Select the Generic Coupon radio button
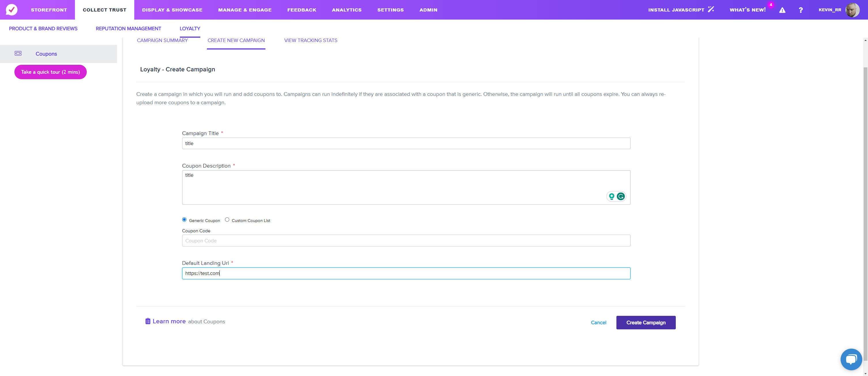 coord(184,219)
